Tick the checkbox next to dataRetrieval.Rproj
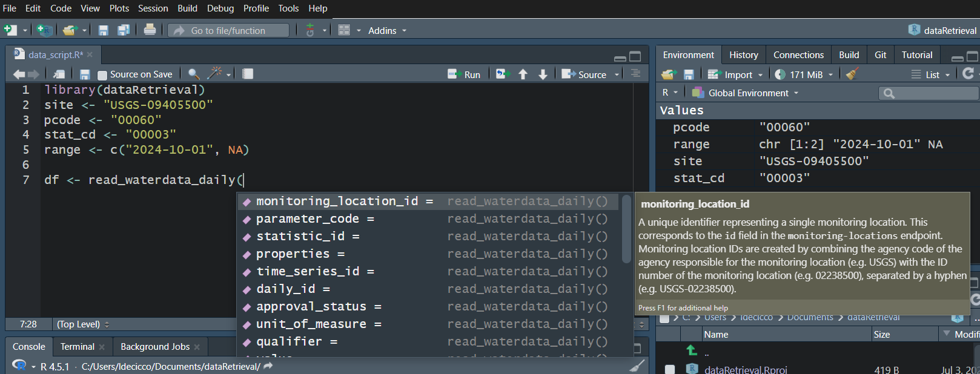This screenshot has width=980, height=374. (670, 369)
